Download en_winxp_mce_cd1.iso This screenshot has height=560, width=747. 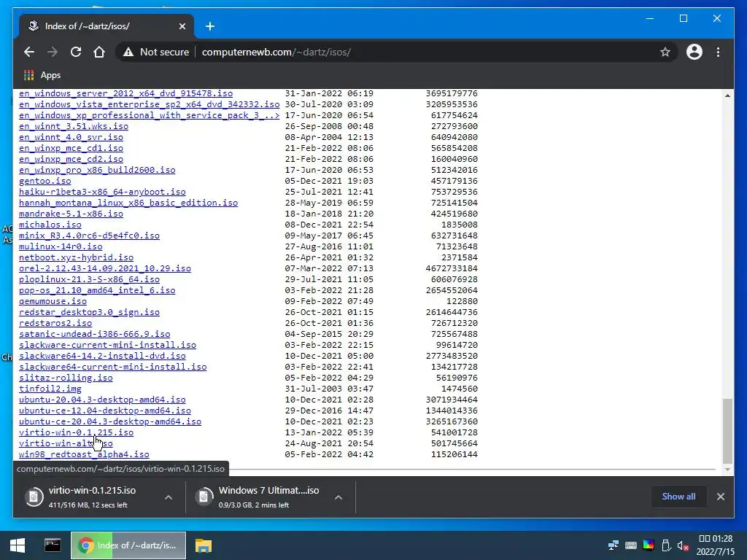(71, 148)
